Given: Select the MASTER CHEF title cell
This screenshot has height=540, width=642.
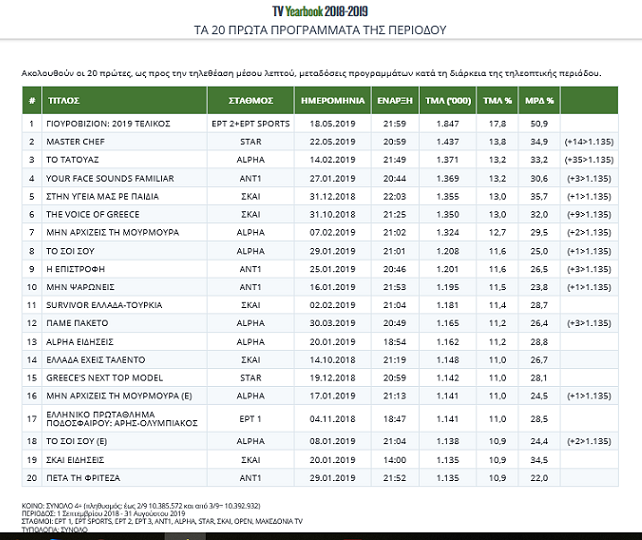Looking at the screenshot, I should pyautogui.click(x=124, y=142).
